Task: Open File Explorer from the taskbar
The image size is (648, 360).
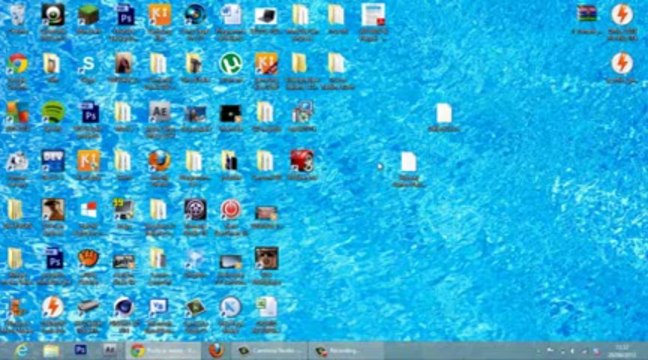Action: point(51,351)
